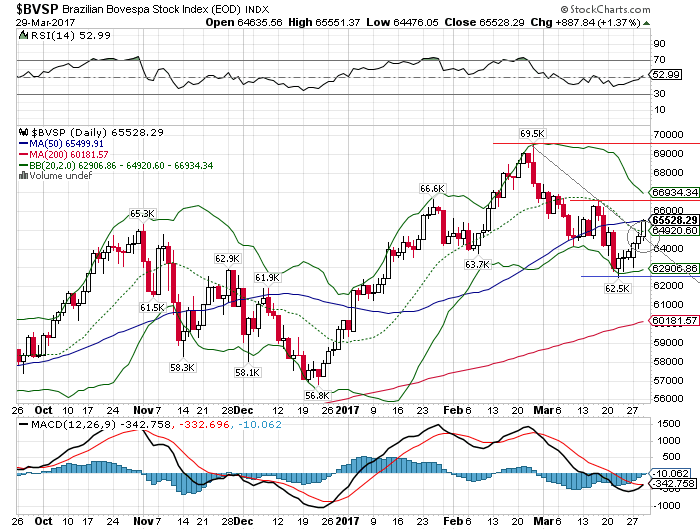This screenshot has height=530, width=700.
Task: Click the 58.1K low annotation
Action: pos(247,372)
